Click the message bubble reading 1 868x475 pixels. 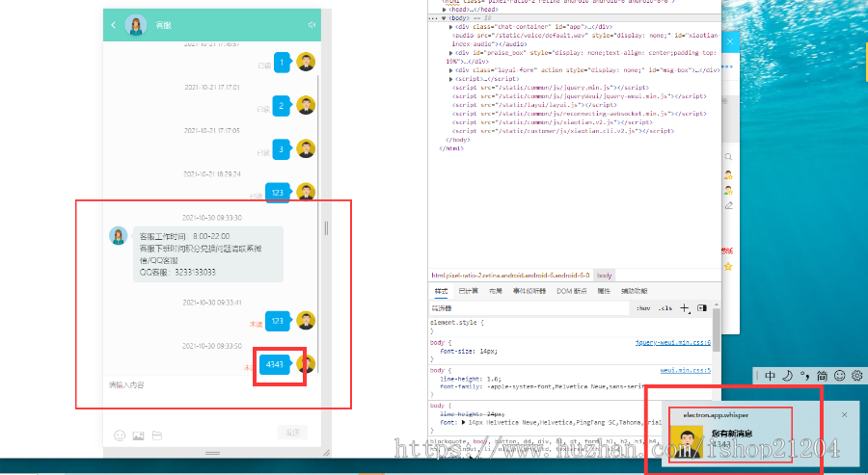tap(282, 63)
